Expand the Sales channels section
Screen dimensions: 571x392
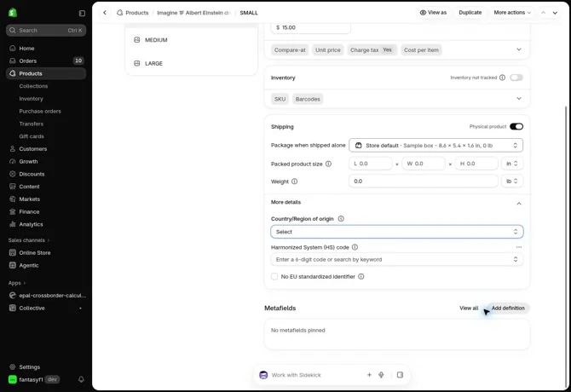tap(29, 240)
